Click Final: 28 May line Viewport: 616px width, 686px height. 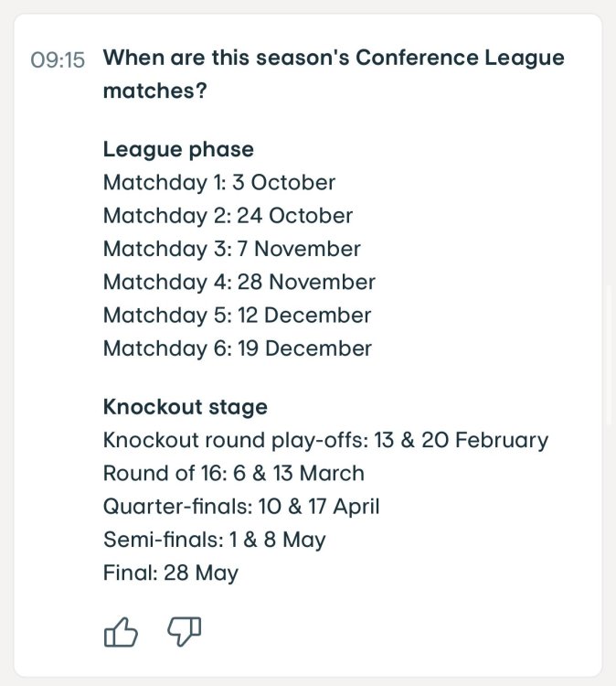(x=170, y=573)
